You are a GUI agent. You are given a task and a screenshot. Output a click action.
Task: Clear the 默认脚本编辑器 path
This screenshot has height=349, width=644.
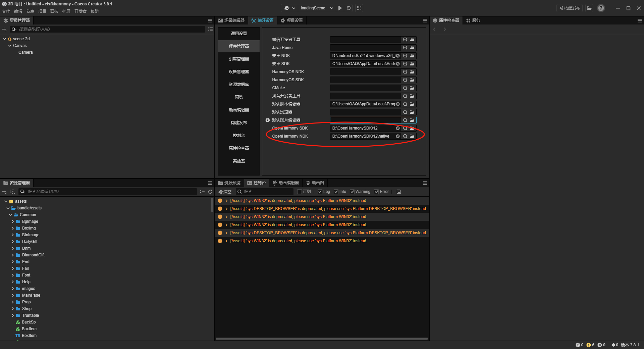point(398,104)
